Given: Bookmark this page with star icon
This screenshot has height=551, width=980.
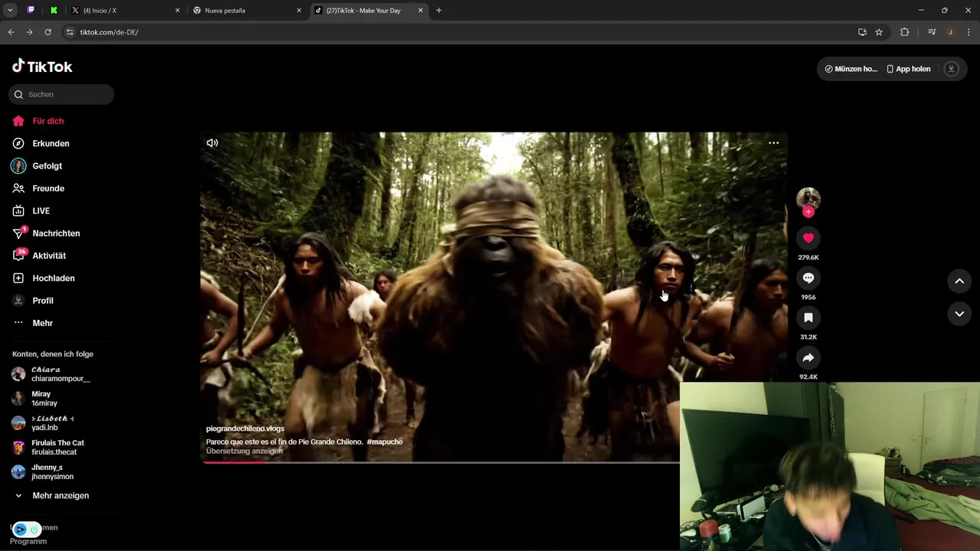Looking at the screenshot, I should [879, 32].
